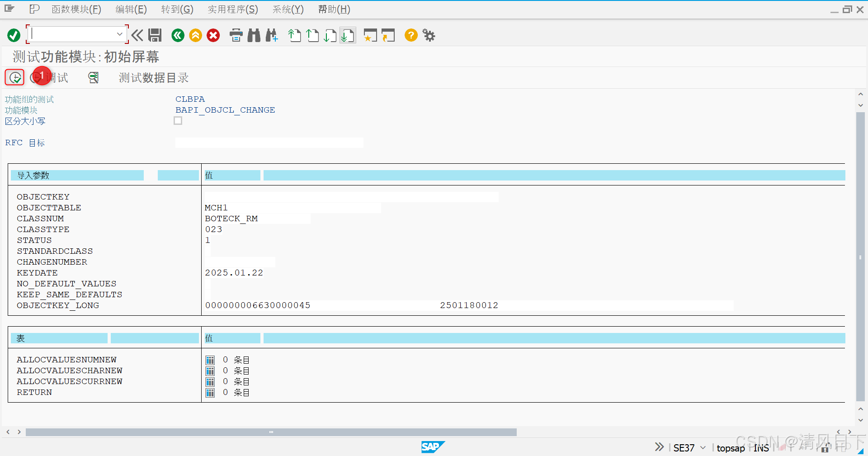
Task: Click the yellow Exit up-arrow icon
Action: pyautogui.click(x=196, y=35)
